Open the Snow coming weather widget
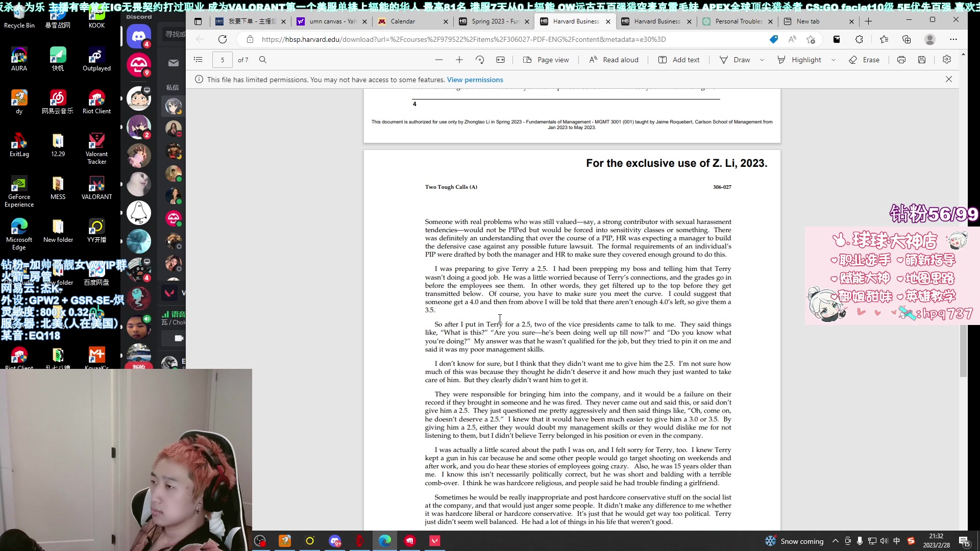Image resolution: width=980 pixels, height=551 pixels. (x=794, y=541)
